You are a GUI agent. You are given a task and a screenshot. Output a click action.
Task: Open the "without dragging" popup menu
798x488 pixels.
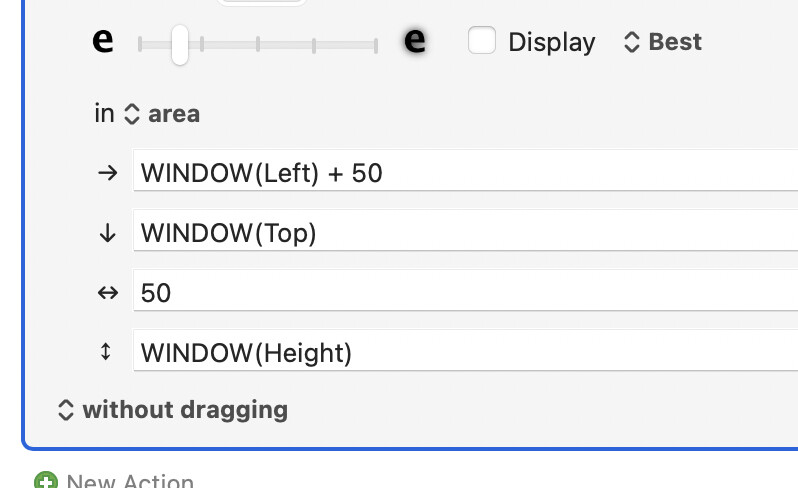coord(173,410)
